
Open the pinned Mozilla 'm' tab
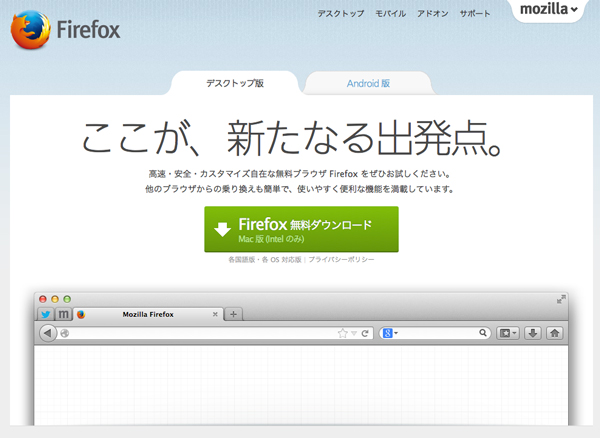point(63,314)
